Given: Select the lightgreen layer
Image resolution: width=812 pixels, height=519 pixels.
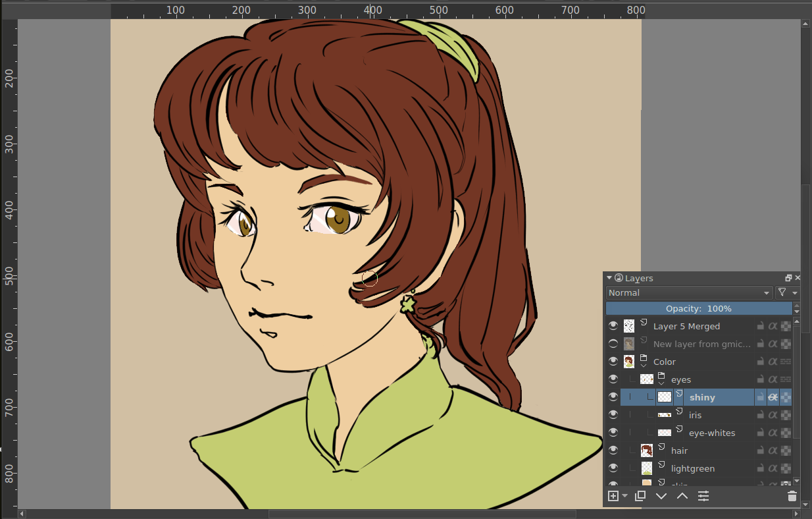Looking at the screenshot, I should click(x=692, y=468).
